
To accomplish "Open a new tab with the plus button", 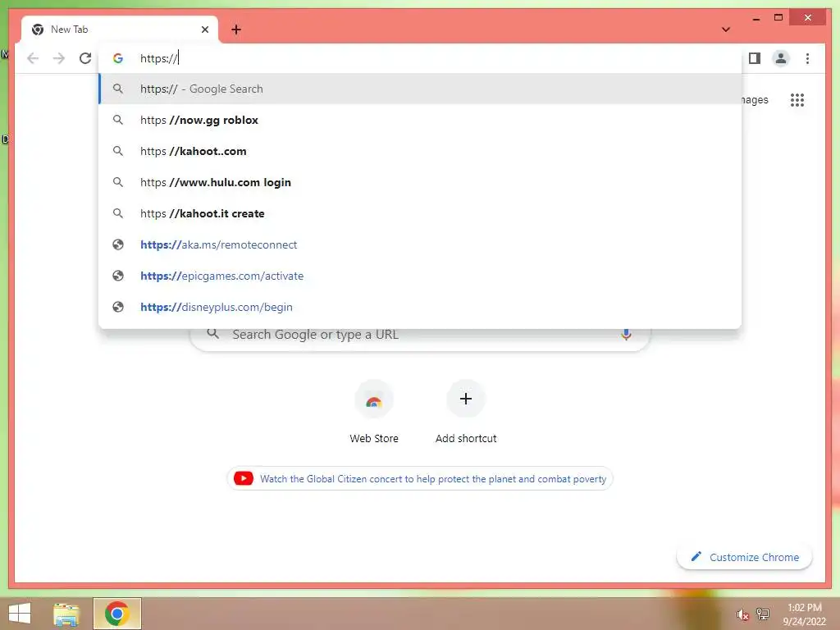I will (x=236, y=30).
